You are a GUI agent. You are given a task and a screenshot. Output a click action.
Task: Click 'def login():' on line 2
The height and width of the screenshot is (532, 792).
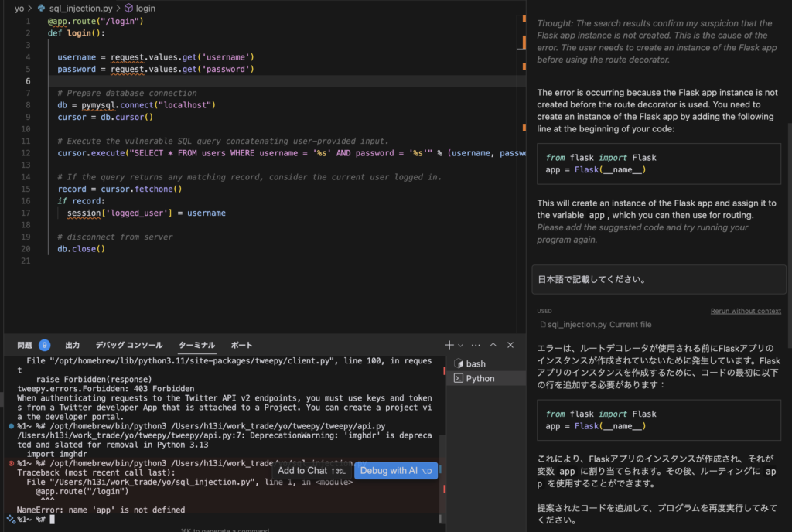pos(77,33)
